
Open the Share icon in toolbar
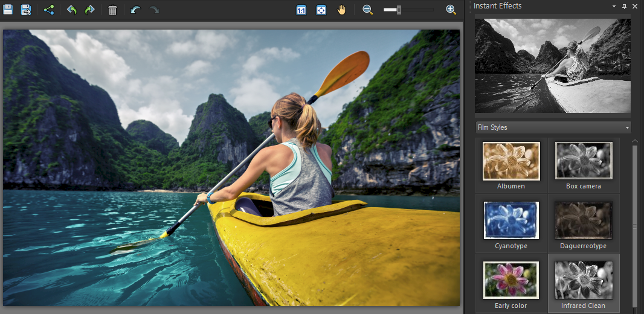[49, 10]
